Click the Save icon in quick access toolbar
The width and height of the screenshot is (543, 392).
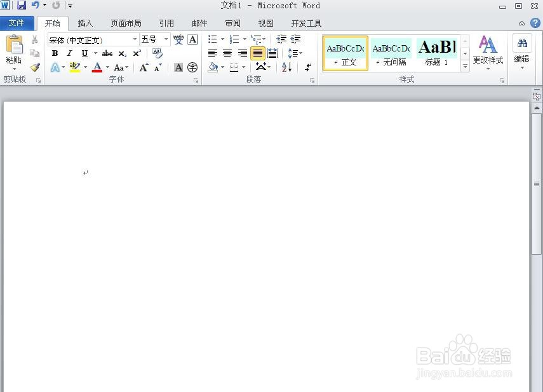(22, 5)
